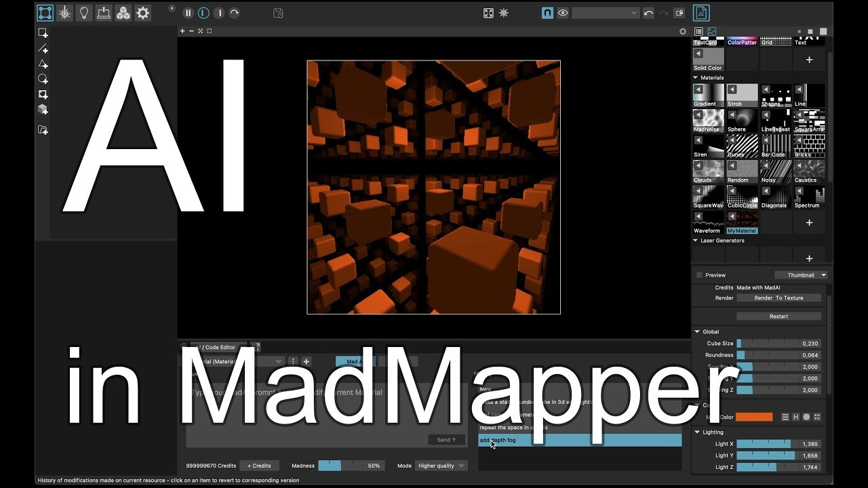Add a new 3D object surface
Screen dimensions: 868x488
point(43,109)
